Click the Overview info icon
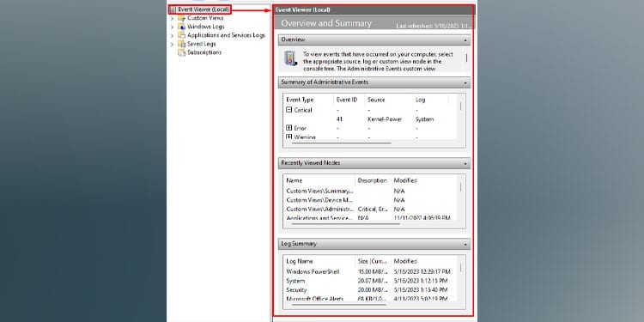Screen dimensions: 644x322 click(291, 59)
